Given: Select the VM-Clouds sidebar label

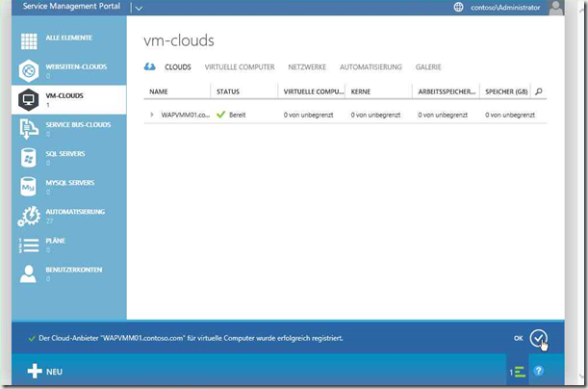Looking at the screenshot, I should (x=64, y=95).
